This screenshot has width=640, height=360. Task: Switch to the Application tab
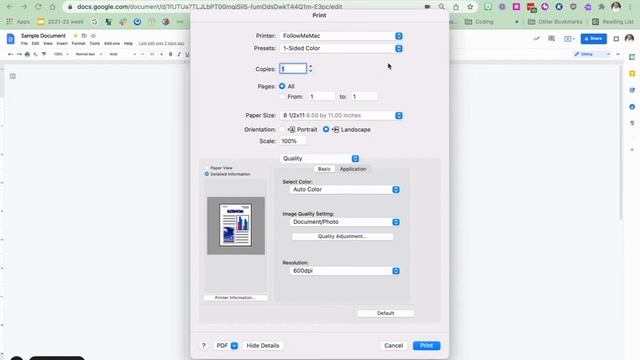(353, 169)
